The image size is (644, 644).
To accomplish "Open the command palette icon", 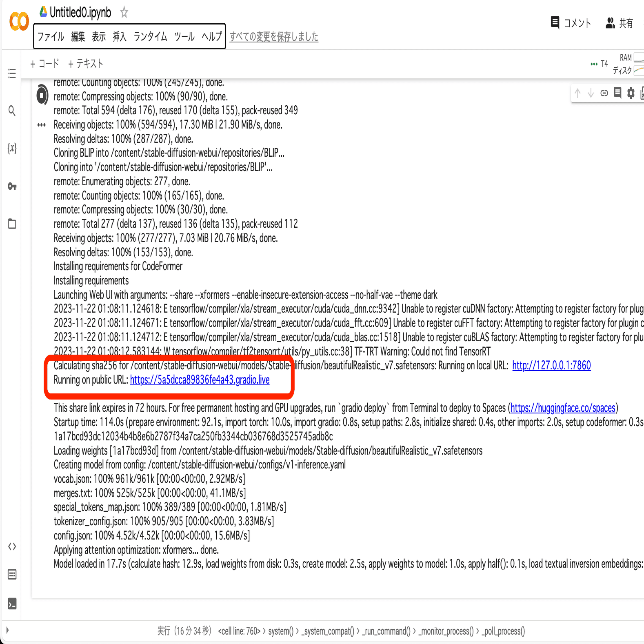I will click(12, 575).
